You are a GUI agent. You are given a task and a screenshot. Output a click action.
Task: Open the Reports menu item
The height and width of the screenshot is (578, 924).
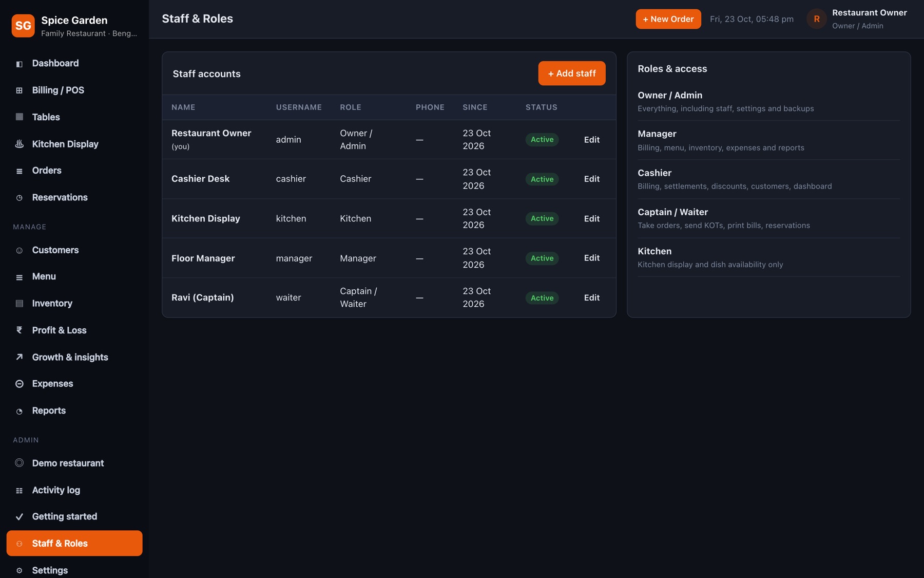(x=74, y=411)
